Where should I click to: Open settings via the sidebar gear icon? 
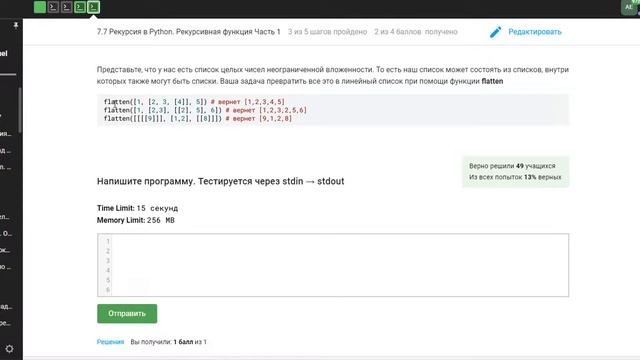(9, 349)
